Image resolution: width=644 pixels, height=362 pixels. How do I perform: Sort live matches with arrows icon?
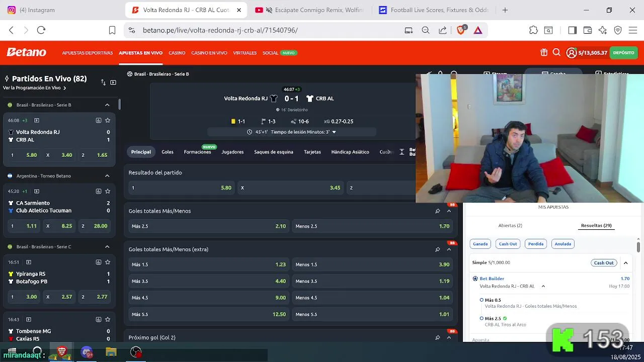pyautogui.click(x=103, y=82)
